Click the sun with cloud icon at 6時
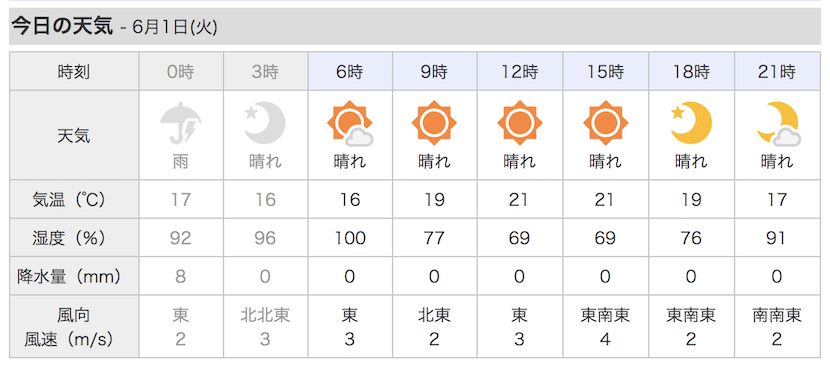Screen dimensions: 830x366 tap(350, 123)
